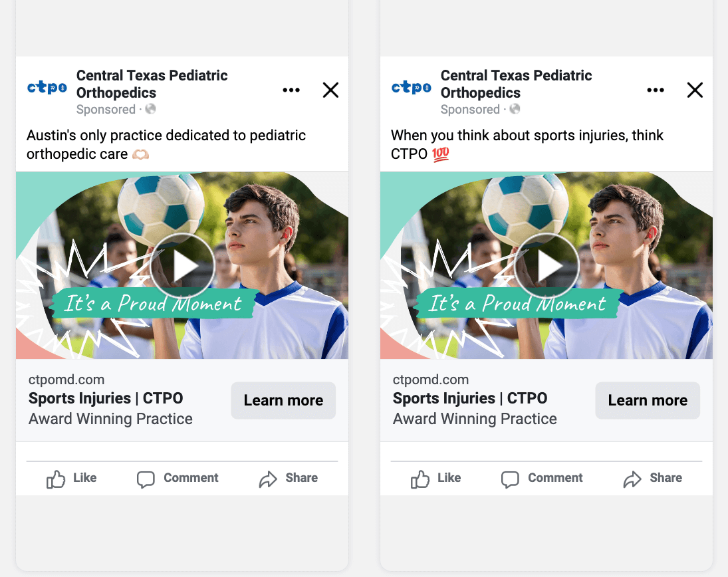The height and width of the screenshot is (577, 728).
Task: Dismiss the left ad with X
Action: point(330,90)
